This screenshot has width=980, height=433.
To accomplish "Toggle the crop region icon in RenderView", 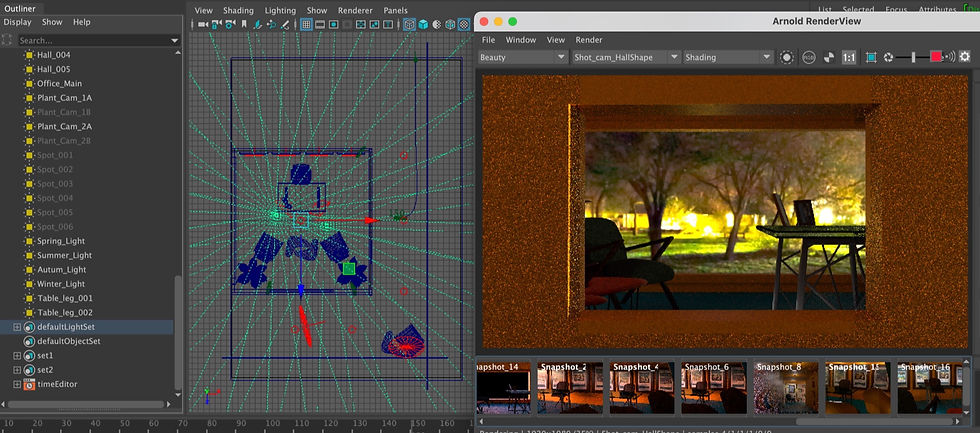I will pos(871,57).
